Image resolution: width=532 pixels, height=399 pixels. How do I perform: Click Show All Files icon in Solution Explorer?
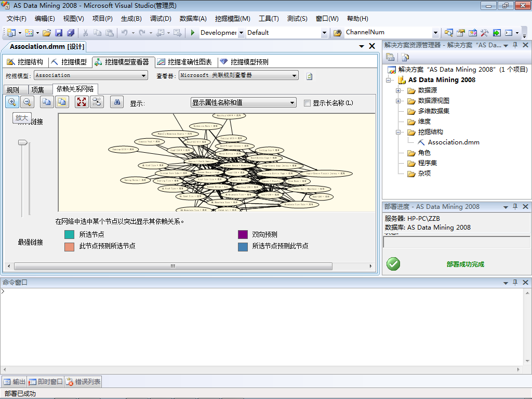click(x=405, y=57)
